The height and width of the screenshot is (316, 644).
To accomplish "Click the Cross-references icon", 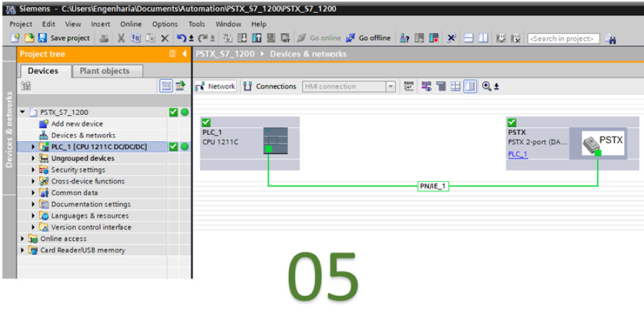I will coord(451,38).
